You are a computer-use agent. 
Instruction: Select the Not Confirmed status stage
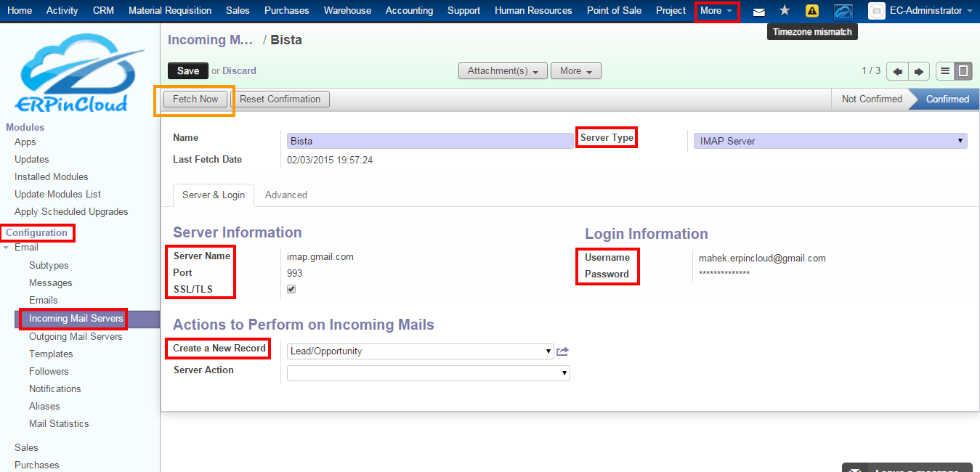click(872, 99)
